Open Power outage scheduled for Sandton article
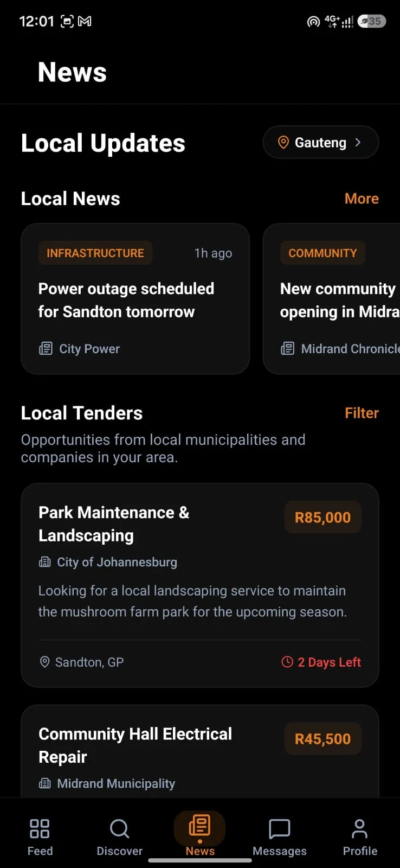Viewport: 400px width, 868px height. click(x=135, y=299)
